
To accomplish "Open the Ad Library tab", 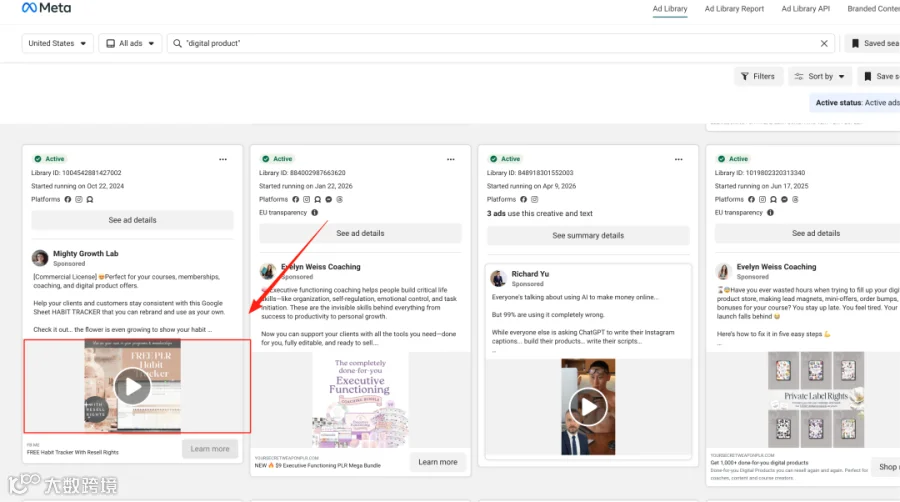I will pos(670,9).
